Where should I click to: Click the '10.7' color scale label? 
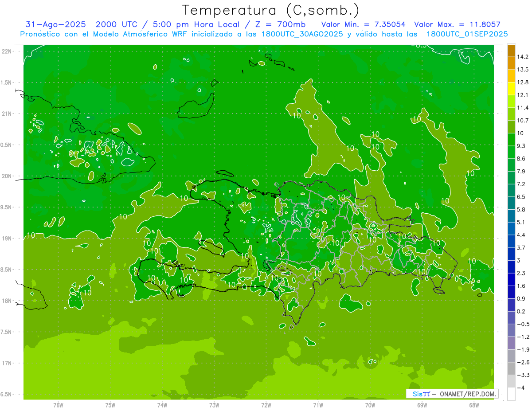523,120
